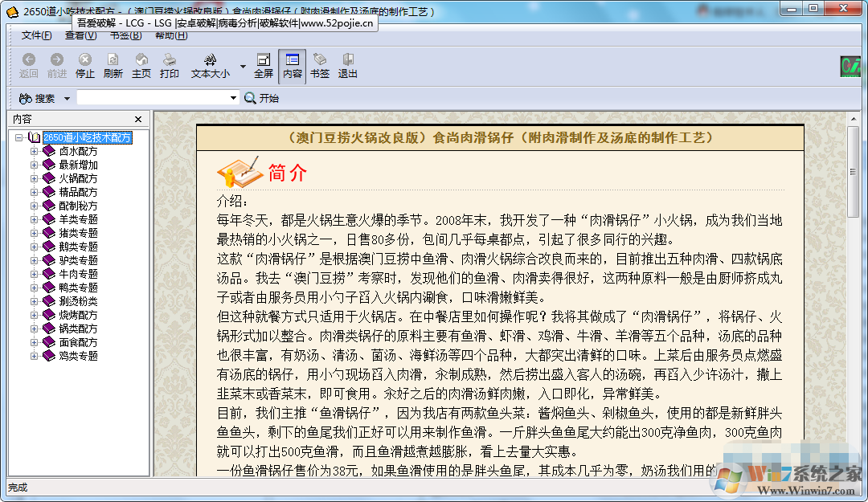The image size is (868, 502).
Task: Click the 简介 notebook icon in article
Action: [240, 172]
